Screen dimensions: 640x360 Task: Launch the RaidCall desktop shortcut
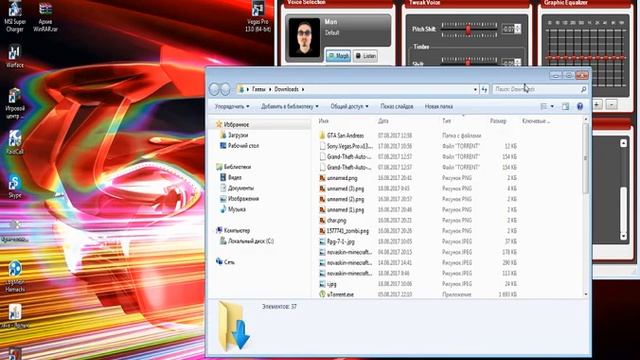click(x=15, y=142)
